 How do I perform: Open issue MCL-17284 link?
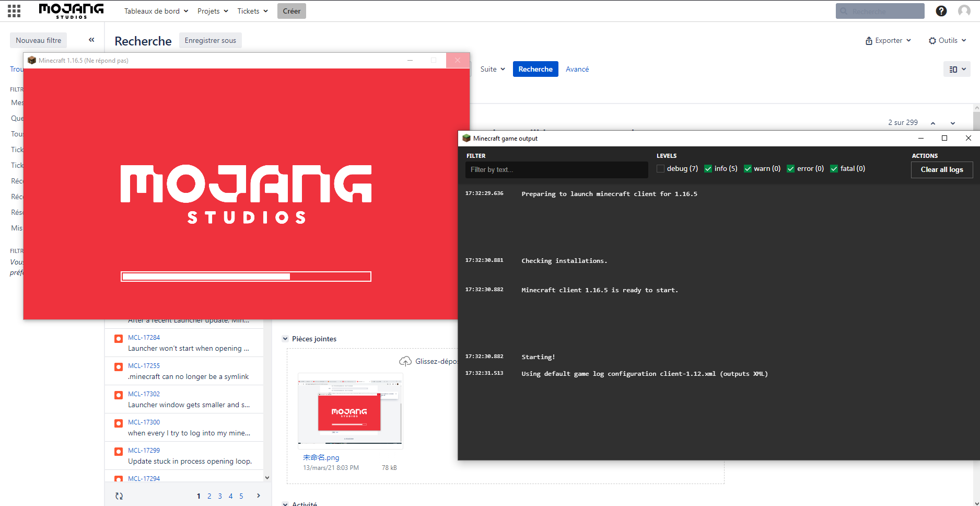(144, 338)
